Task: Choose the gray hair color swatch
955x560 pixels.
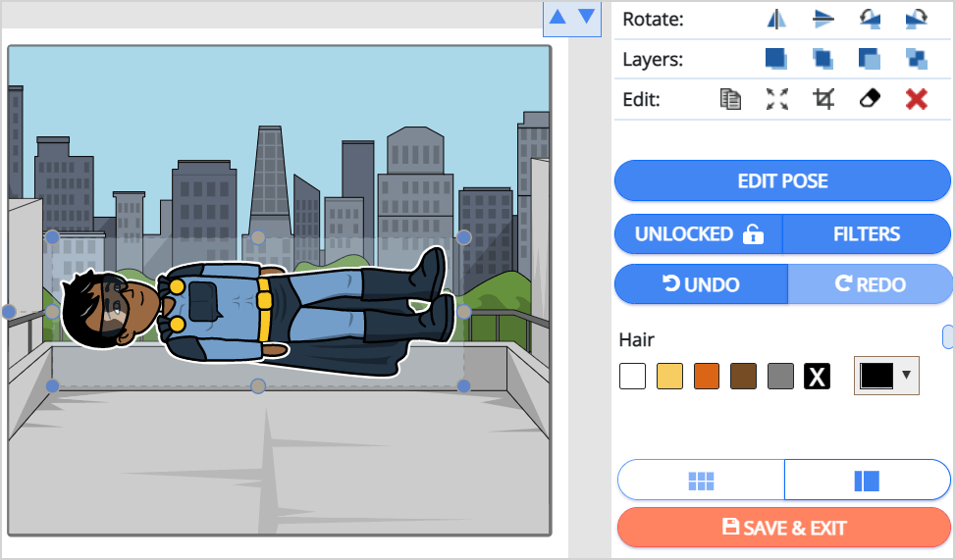Action: point(781,377)
